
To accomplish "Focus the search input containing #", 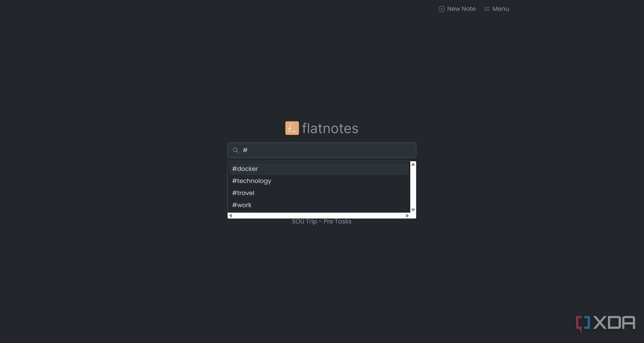I will point(322,150).
